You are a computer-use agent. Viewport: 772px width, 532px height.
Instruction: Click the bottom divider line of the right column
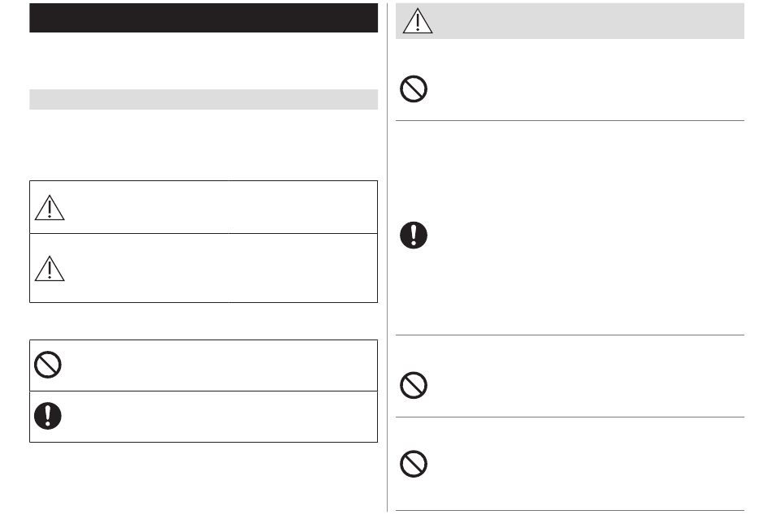570,510
